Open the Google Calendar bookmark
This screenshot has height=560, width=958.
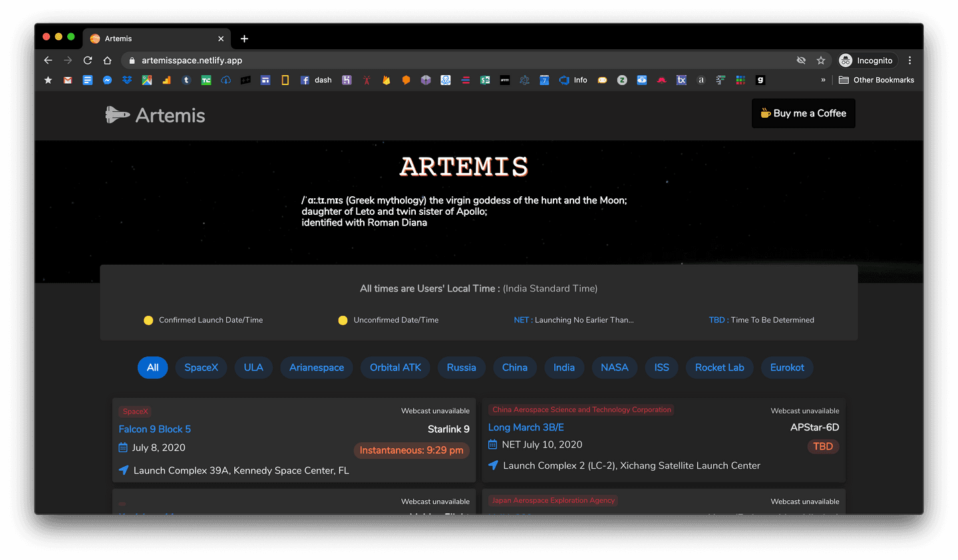point(544,80)
